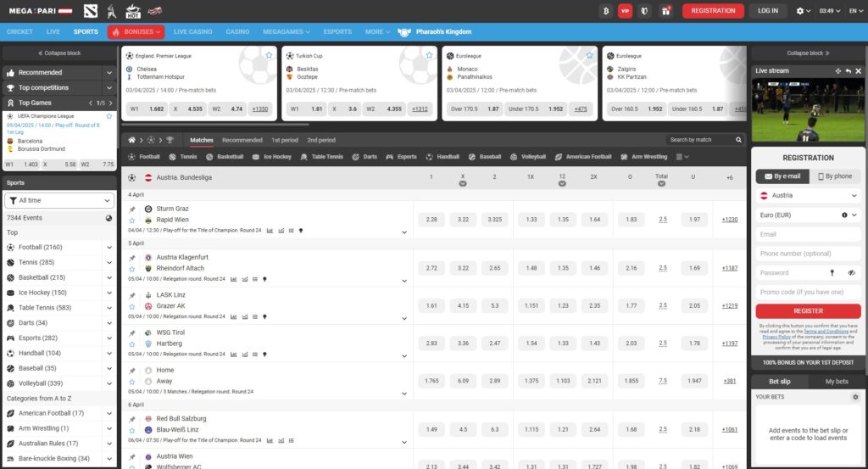This screenshot has width=868, height=469.
Task: Click the Euro currency info icon
Action: [844, 215]
